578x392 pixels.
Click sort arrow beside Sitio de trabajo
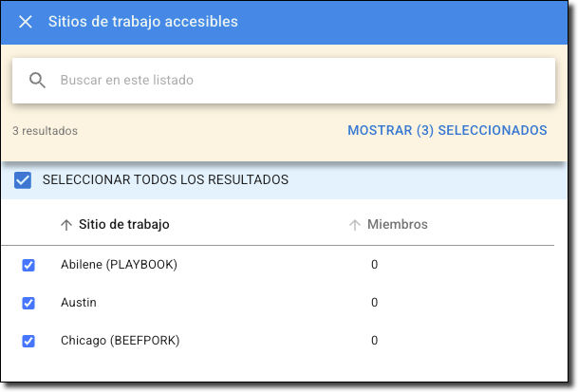click(65, 225)
